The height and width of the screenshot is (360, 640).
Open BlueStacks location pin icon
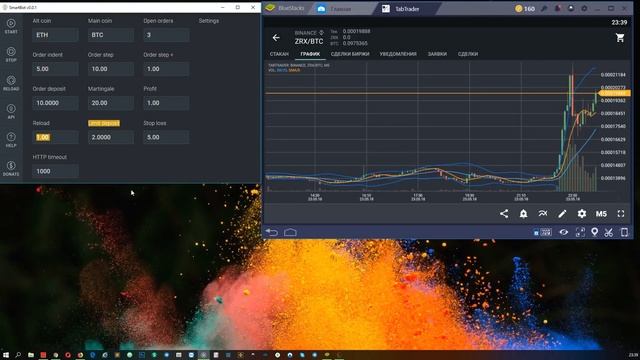pyautogui.click(x=595, y=232)
